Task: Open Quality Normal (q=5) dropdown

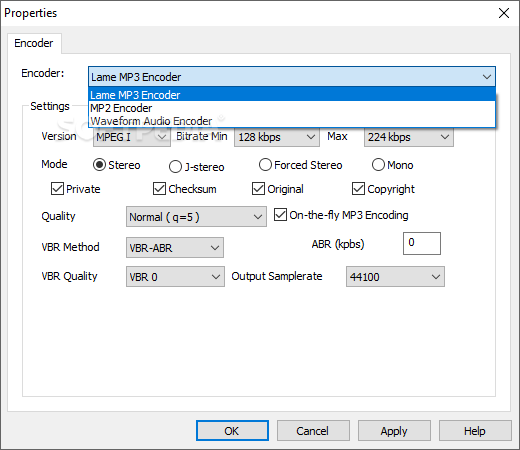Action: pos(196,217)
